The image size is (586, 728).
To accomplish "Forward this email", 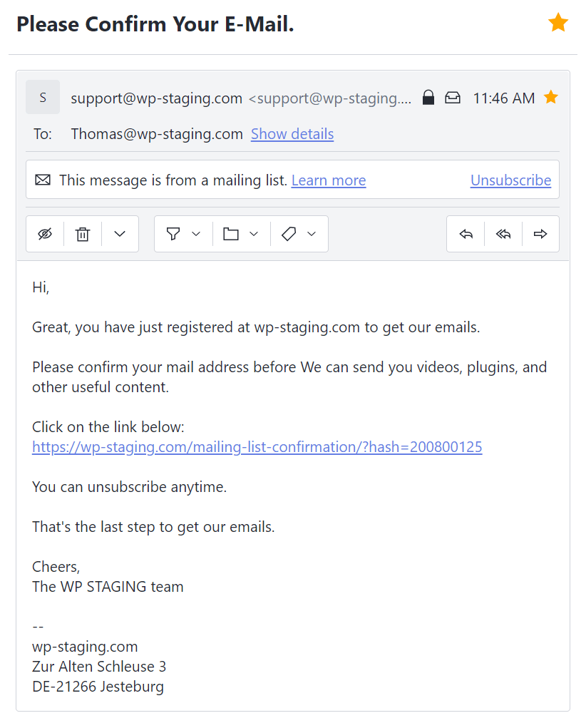I will [x=540, y=234].
